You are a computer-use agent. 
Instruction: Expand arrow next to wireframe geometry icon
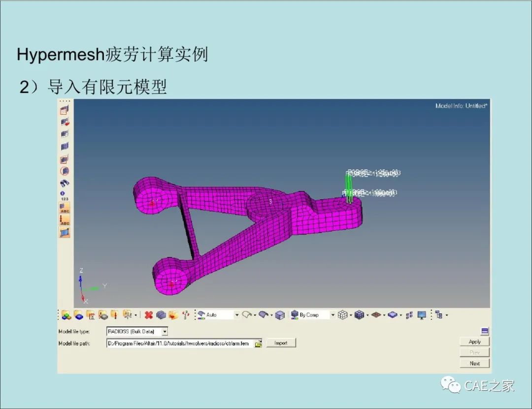(x=255, y=315)
